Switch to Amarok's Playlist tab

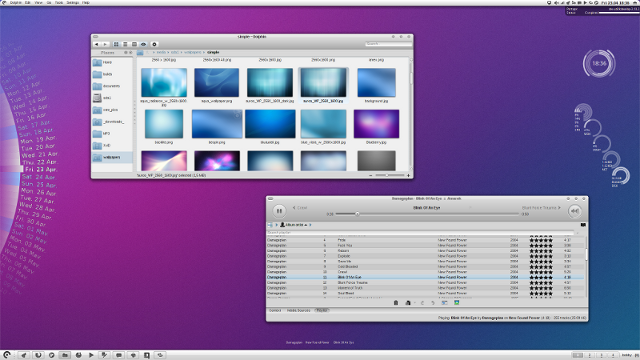(322, 311)
